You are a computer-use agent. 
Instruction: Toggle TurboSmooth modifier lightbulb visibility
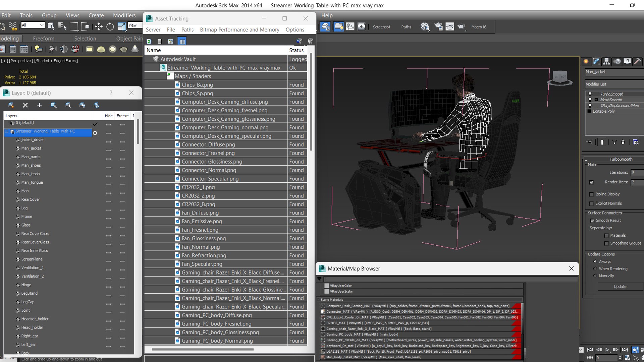590,94
